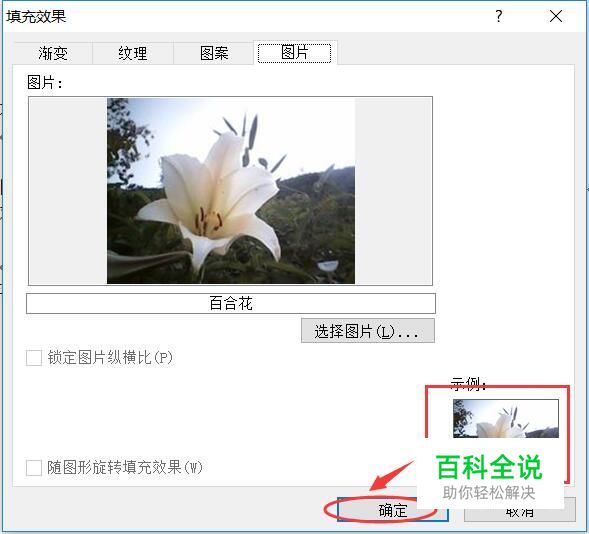
Task: Switch to the 渐变 tab
Action: pyautogui.click(x=53, y=53)
